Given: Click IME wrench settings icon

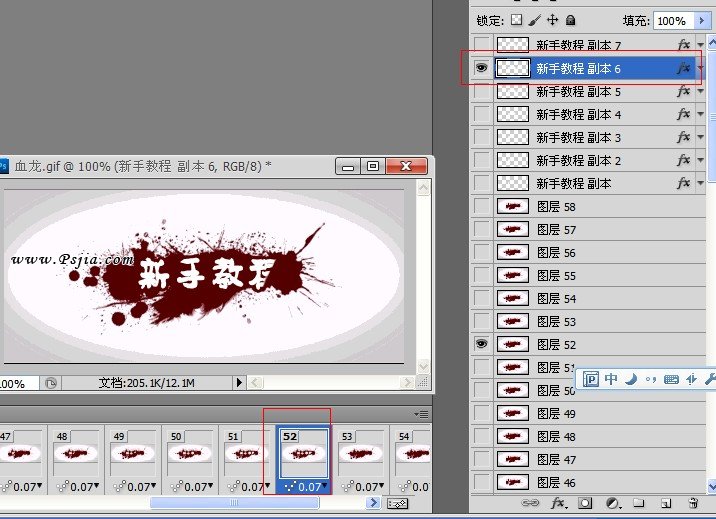Looking at the screenshot, I should (710, 379).
